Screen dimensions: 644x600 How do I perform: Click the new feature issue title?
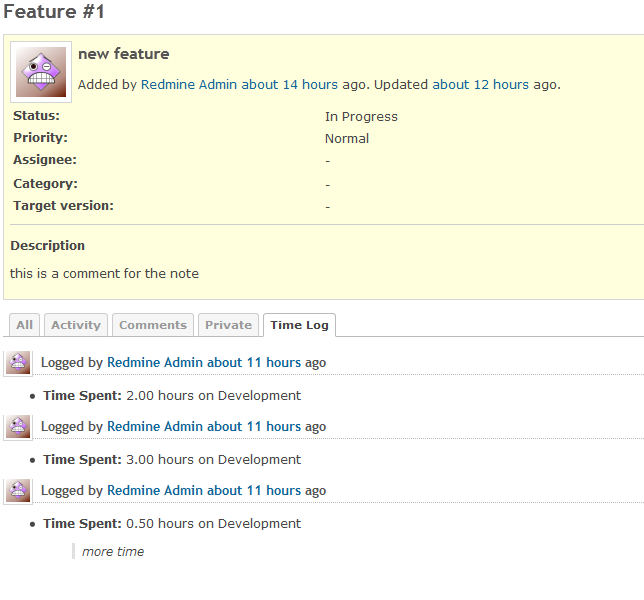click(x=124, y=54)
